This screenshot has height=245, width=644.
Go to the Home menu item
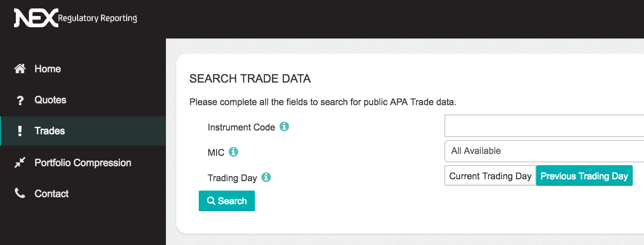coord(48,69)
